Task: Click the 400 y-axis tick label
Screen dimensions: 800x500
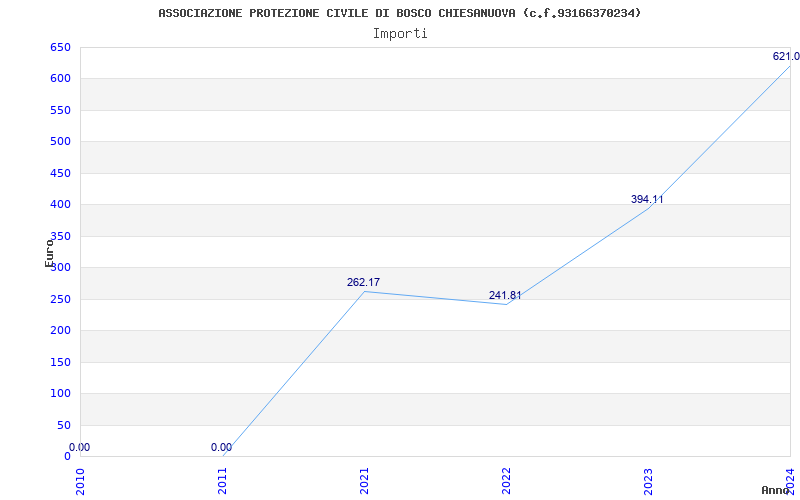Action: tap(60, 205)
